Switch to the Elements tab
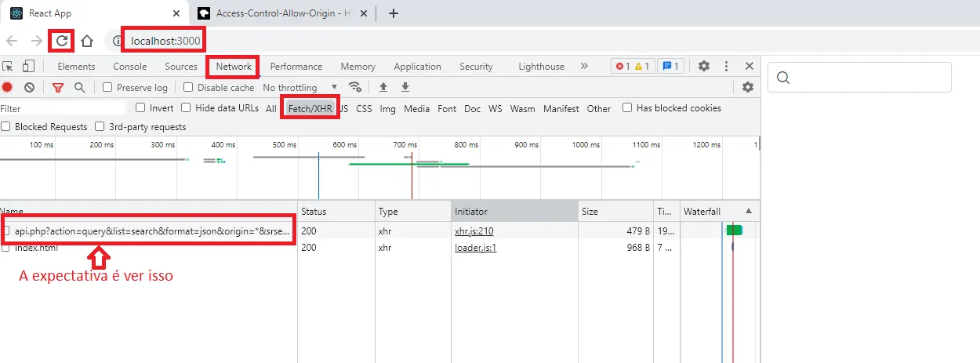Image resolution: width=980 pixels, height=363 pixels. 76,67
